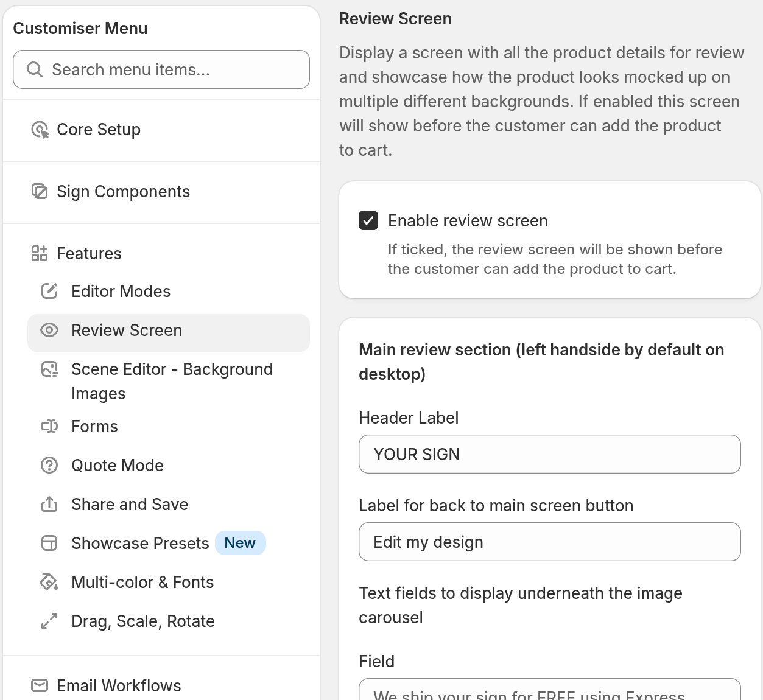Click the Editor Modes pencil icon
The width and height of the screenshot is (763, 700).
click(49, 291)
